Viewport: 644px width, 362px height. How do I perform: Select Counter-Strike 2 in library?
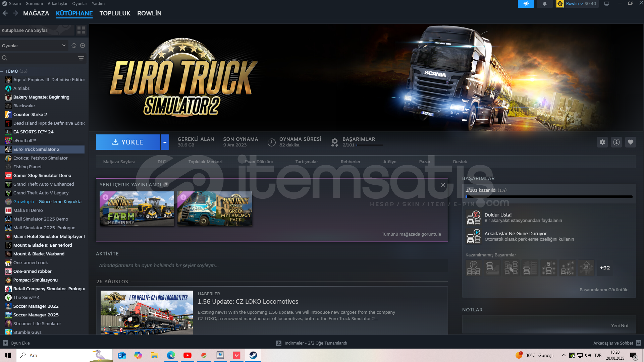point(42,114)
